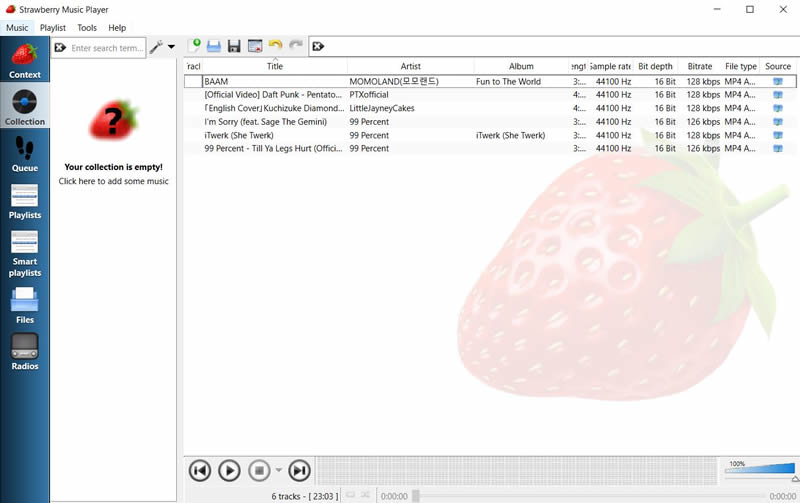Expand the collection options dropdown arrow
The height and width of the screenshot is (503, 800).
(171, 47)
